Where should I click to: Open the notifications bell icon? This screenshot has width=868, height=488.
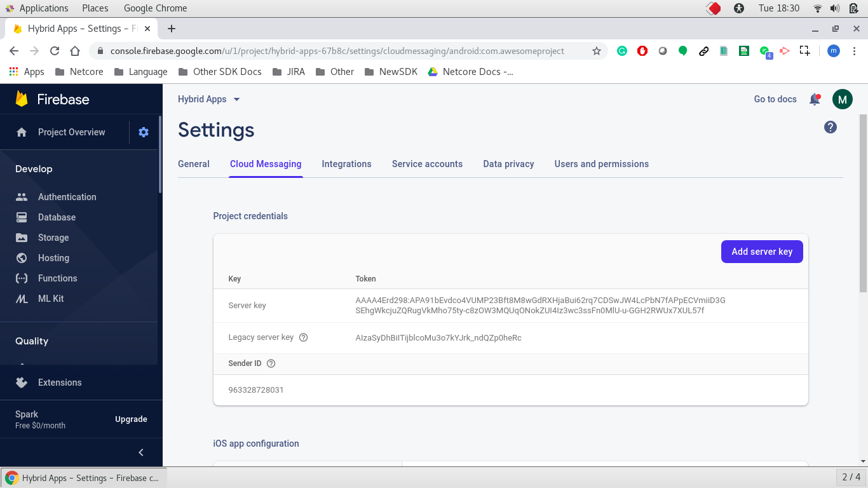tap(815, 99)
